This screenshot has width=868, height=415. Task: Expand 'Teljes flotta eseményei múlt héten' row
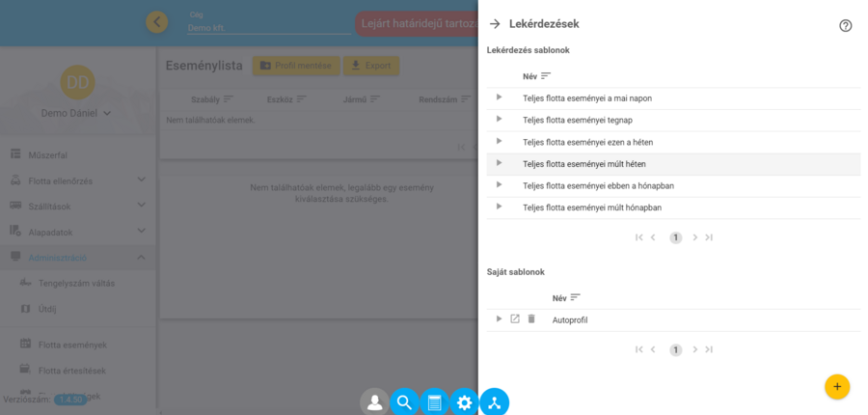pos(499,163)
